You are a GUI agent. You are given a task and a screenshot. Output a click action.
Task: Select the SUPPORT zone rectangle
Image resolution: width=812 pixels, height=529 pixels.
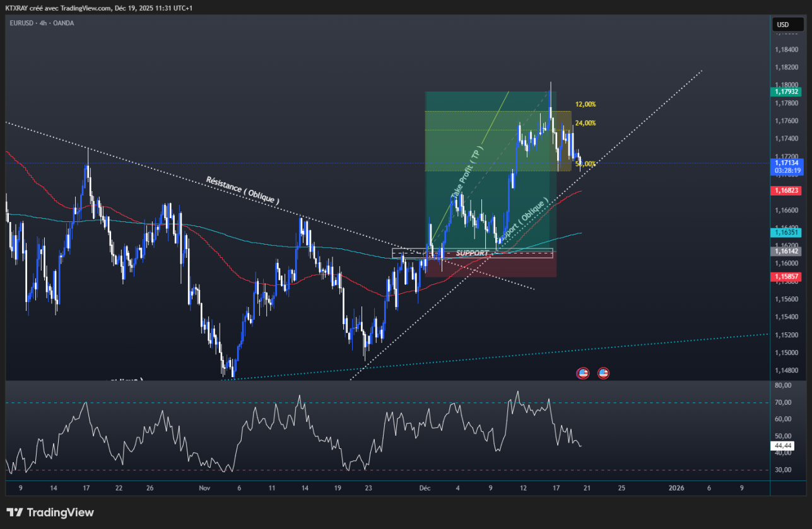(472, 252)
